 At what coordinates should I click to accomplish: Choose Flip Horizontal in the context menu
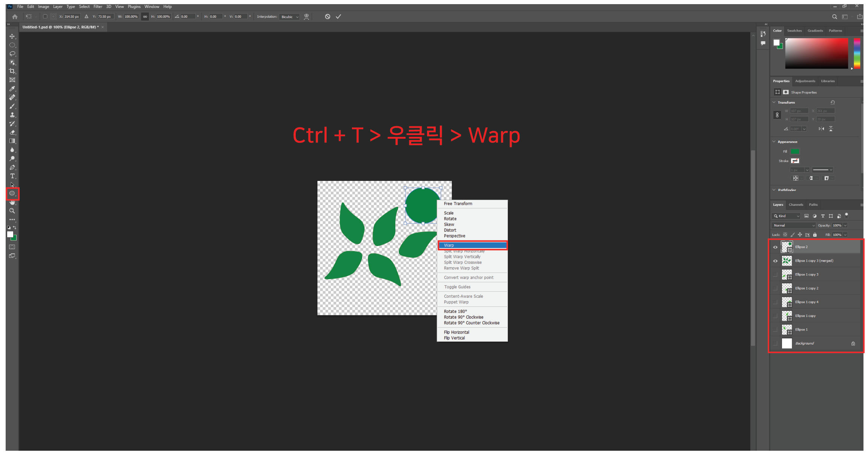click(x=456, y=332)
